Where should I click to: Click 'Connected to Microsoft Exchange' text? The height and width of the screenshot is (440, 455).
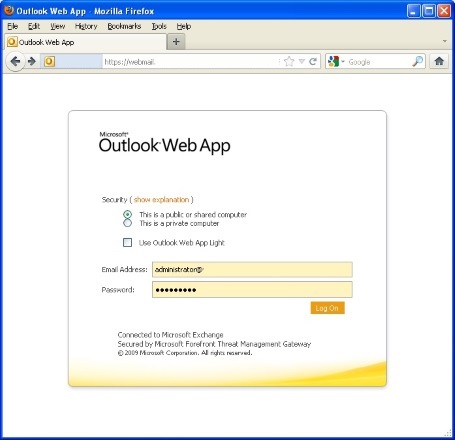[170, 335]
